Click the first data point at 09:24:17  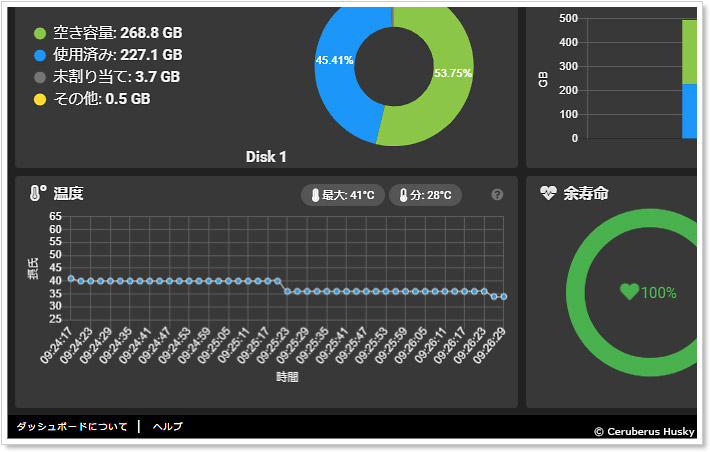point(71,279)
